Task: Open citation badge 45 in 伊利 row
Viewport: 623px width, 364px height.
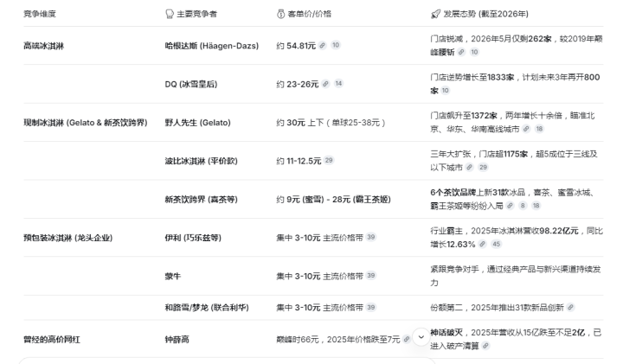Action: tap(497, 244)
